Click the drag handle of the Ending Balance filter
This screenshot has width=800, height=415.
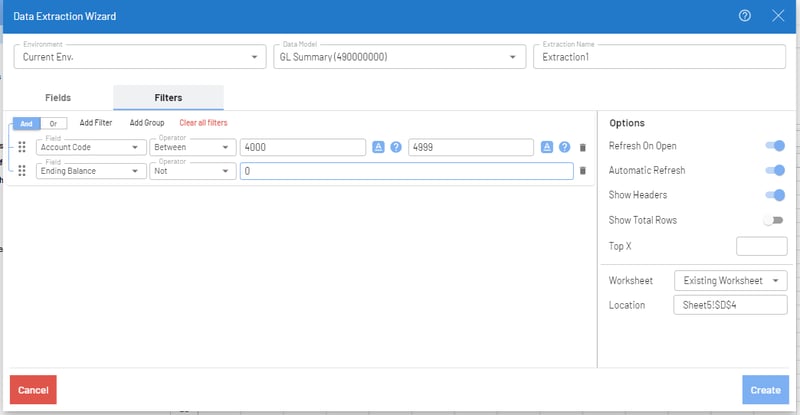point(22,171)
